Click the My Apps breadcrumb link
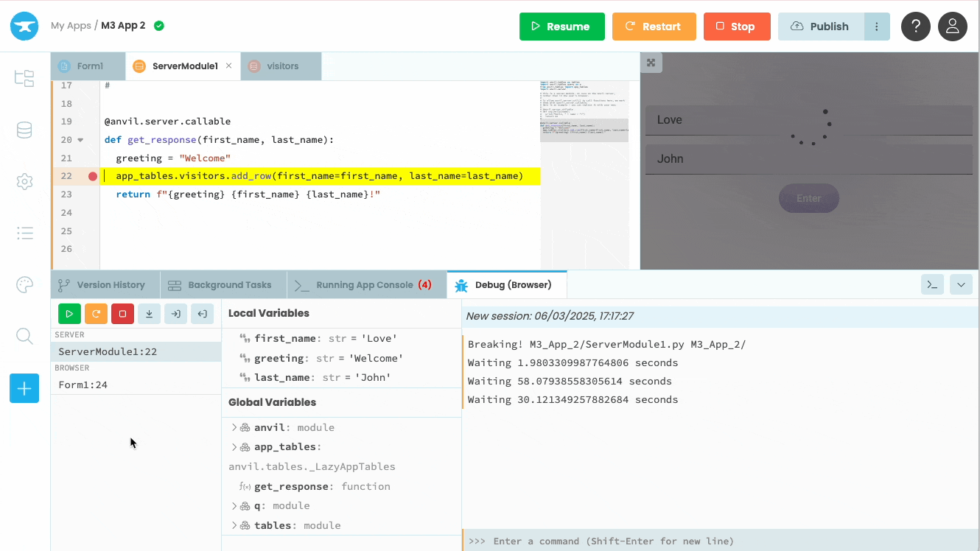This screenshot has height=551, width=980. (x=71, y=26)
